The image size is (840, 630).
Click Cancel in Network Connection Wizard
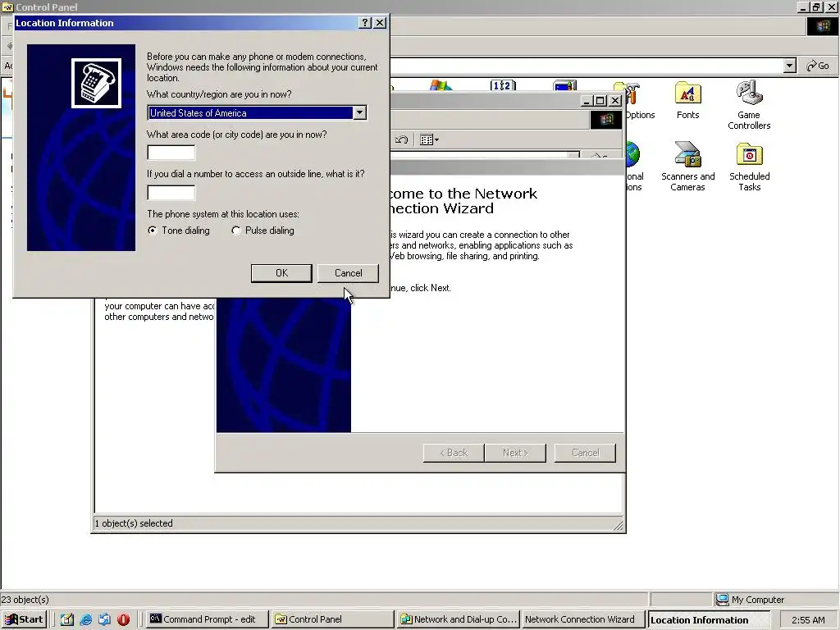[585, 453]
